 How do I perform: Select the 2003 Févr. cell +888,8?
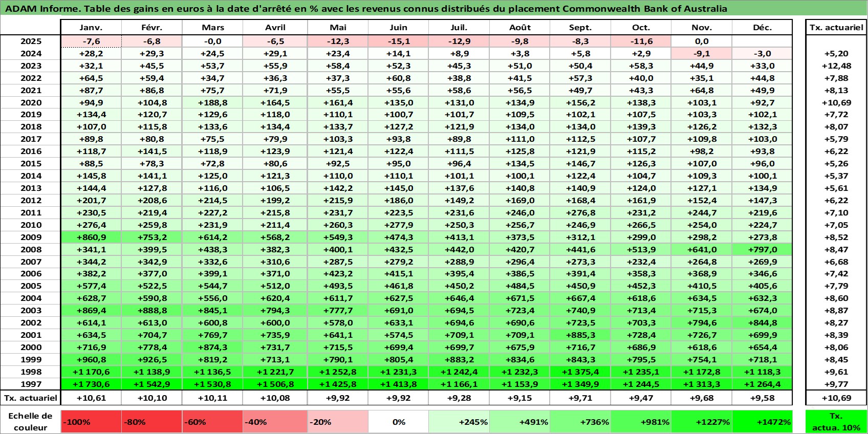click(x=152, y=310)
